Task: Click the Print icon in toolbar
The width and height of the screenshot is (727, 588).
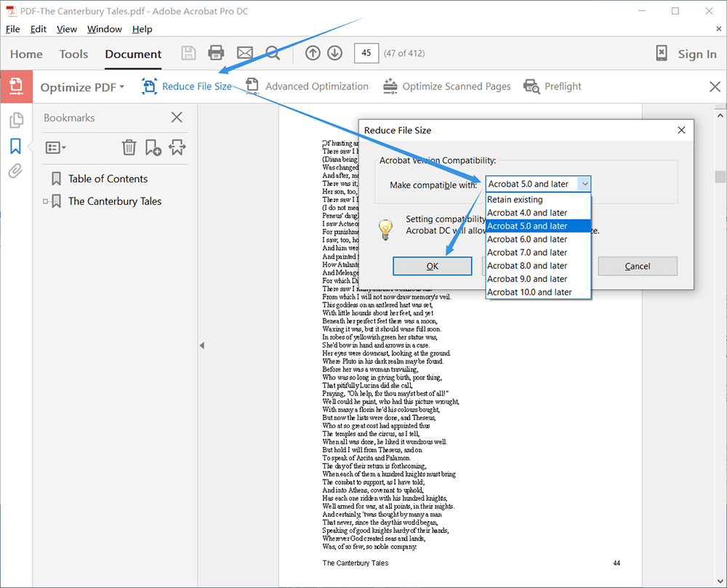Action: (x=216, y=53)
